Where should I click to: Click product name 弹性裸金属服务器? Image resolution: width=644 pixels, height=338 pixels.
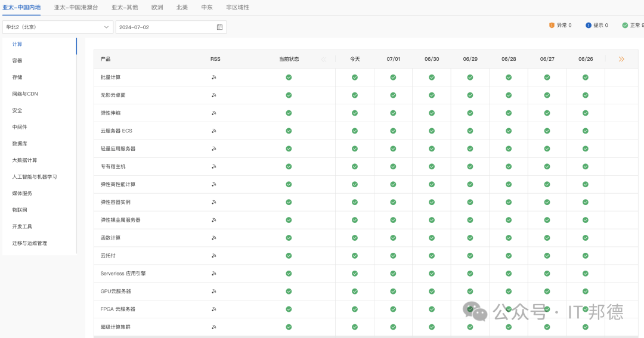(x=120, y=220)
